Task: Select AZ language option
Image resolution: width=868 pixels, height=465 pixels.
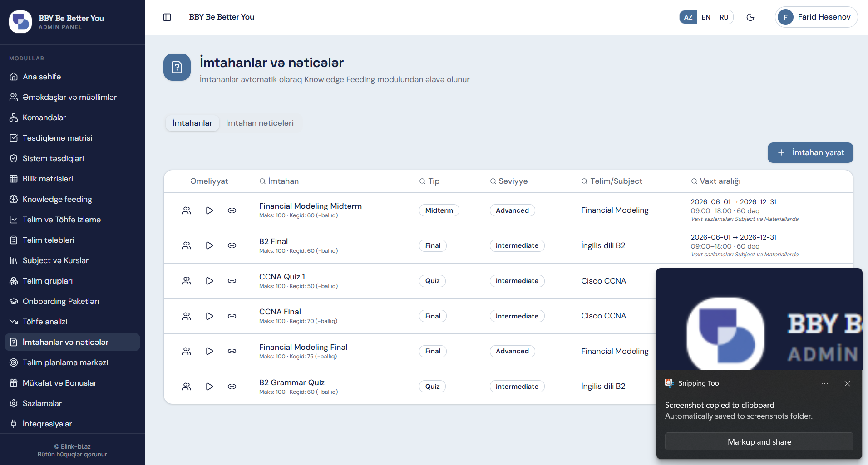Action: (688, 17)
